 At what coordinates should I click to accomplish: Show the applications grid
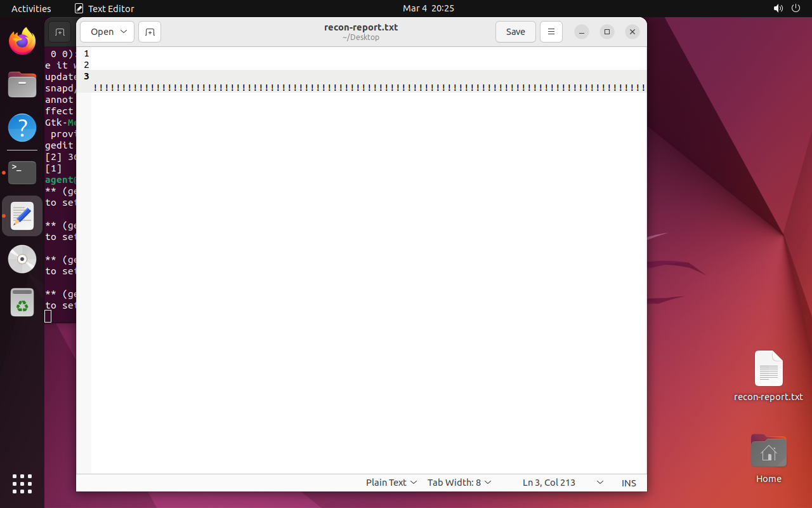22,484
